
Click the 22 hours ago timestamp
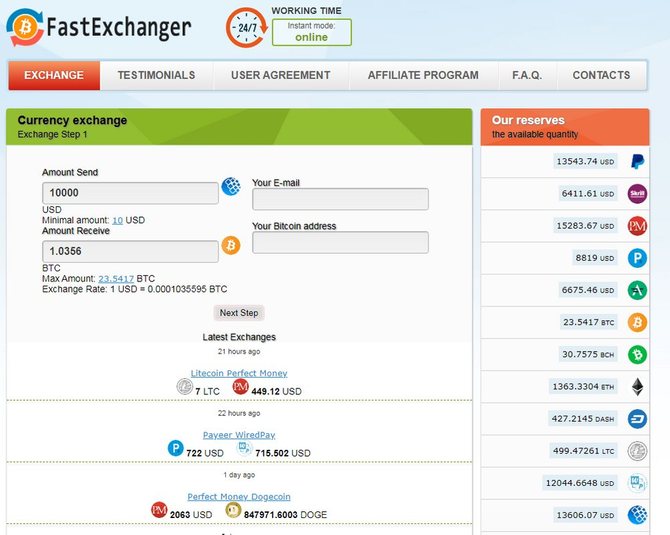(239, 413)
